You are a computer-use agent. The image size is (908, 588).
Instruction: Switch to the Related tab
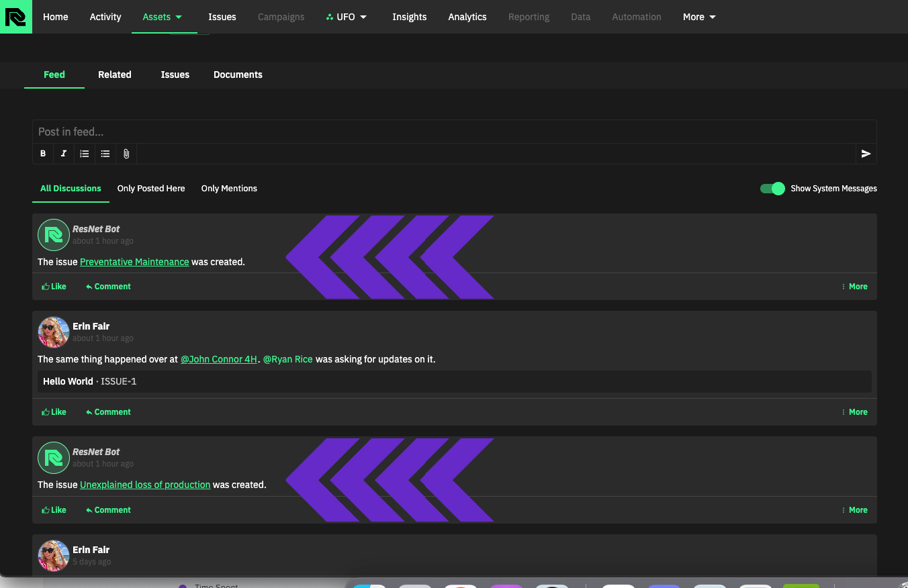click(115, 75)
